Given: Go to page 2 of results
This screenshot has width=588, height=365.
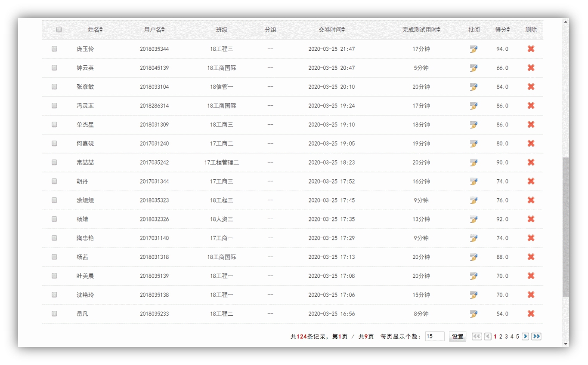Looking at the screenshot, I should pyautogui.click(x=501, y=337).
